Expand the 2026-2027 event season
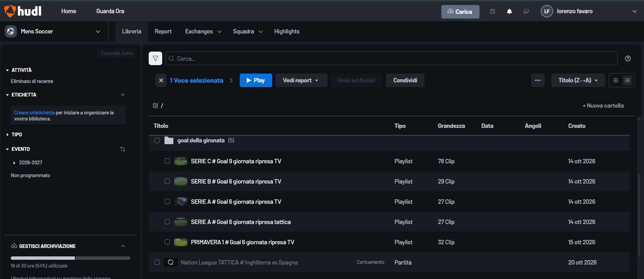The image size is (644, 279). (x=14, y=163)
